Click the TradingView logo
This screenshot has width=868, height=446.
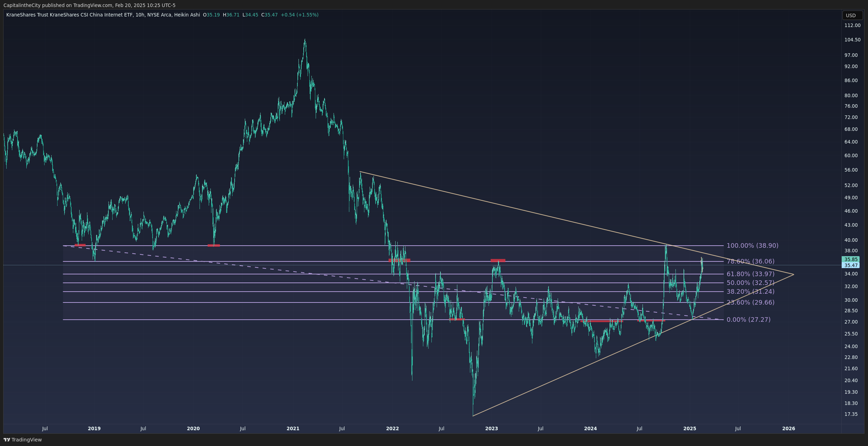click(x=22, y=440)
